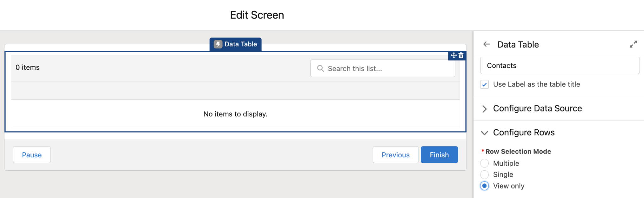Viewport: 644px width, 198px height.
Task: Uncheck Use Label as the table title
Action: [485, 84]
